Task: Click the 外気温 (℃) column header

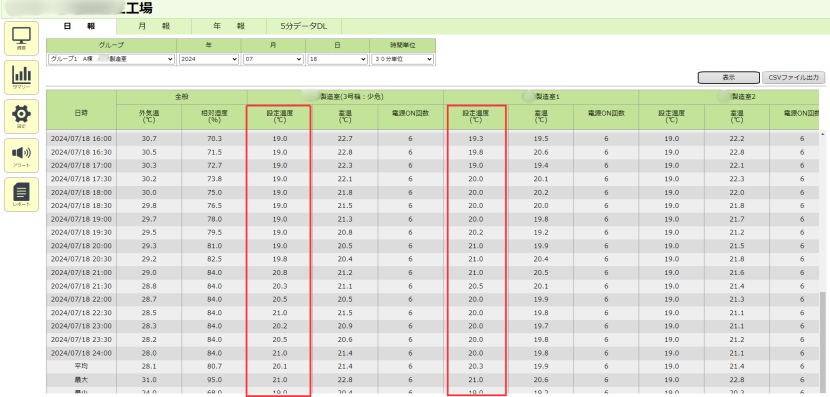Action: click(x=149, y=116)
